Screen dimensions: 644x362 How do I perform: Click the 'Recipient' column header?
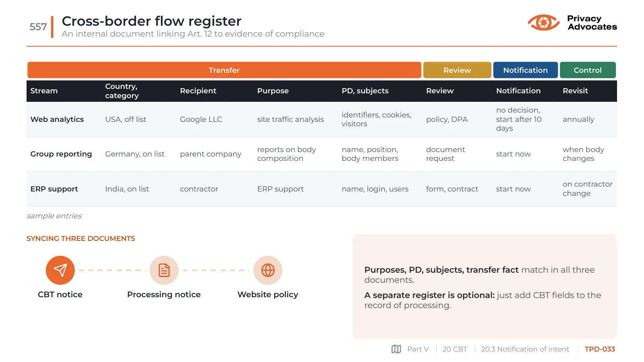(198, 91)
